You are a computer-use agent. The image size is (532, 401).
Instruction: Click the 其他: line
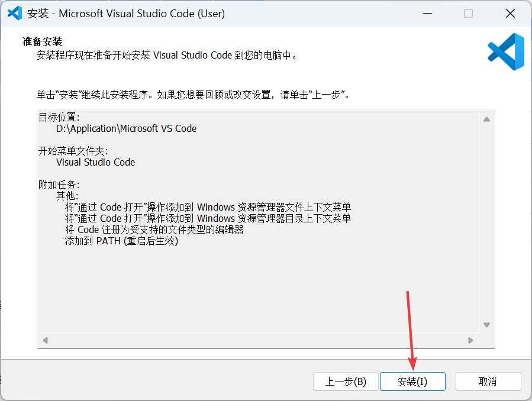click(x=67, y=196)
